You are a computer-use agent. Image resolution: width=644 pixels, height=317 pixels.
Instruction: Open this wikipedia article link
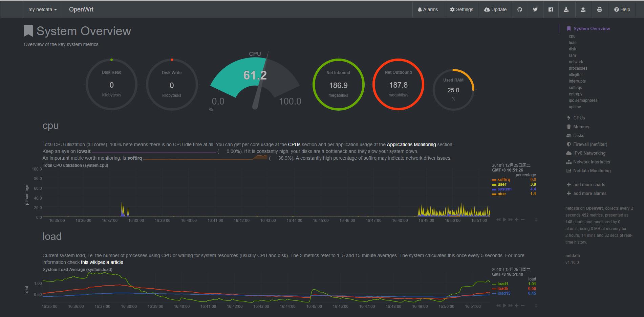tap(102, 262)
